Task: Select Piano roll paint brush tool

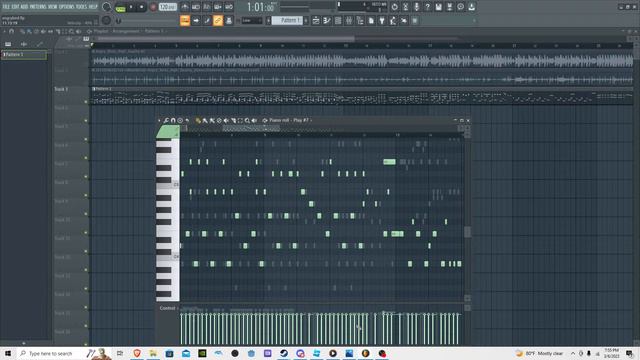Action: [205, 120]
